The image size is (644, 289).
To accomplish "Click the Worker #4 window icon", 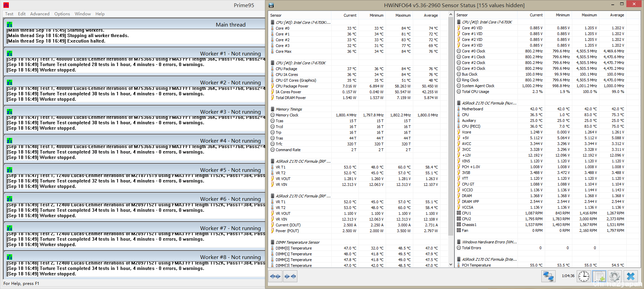I will point(10,141).
